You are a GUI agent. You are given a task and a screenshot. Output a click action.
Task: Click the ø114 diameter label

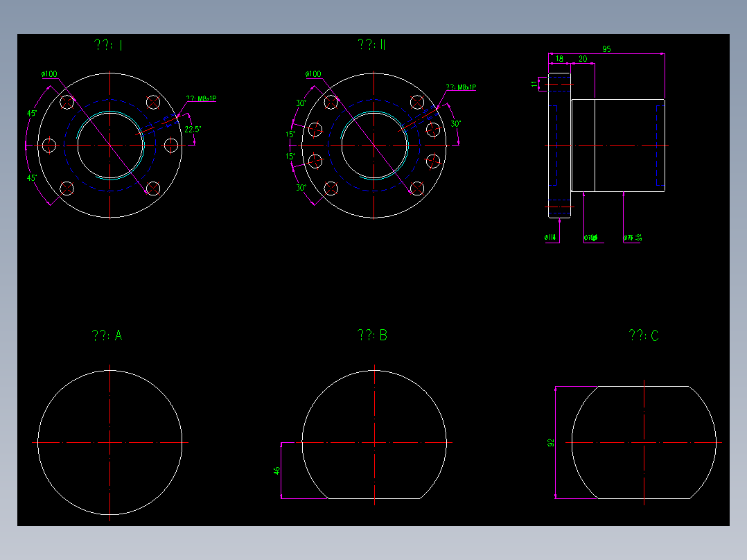tap(550, 237)
